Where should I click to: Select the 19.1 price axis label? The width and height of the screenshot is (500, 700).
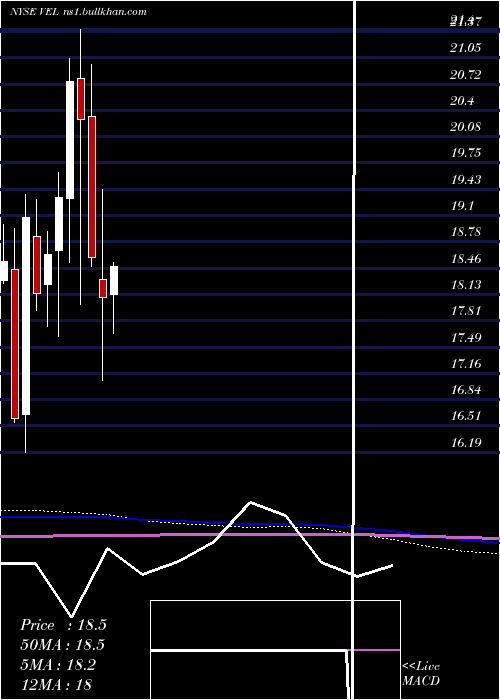(x=462, y=206)
